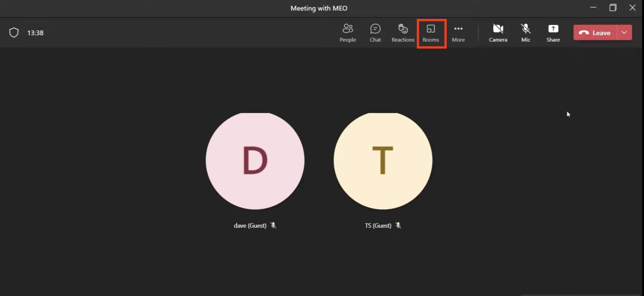Click dave's participant avatar
Image resolution: width=644 pixels, height=296 pixels.
click(x=254, y=161)
